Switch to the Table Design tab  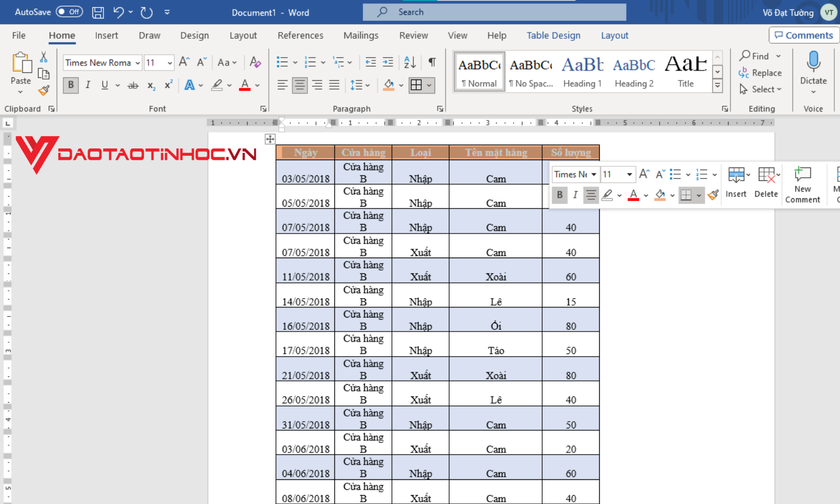click(553, 35)
